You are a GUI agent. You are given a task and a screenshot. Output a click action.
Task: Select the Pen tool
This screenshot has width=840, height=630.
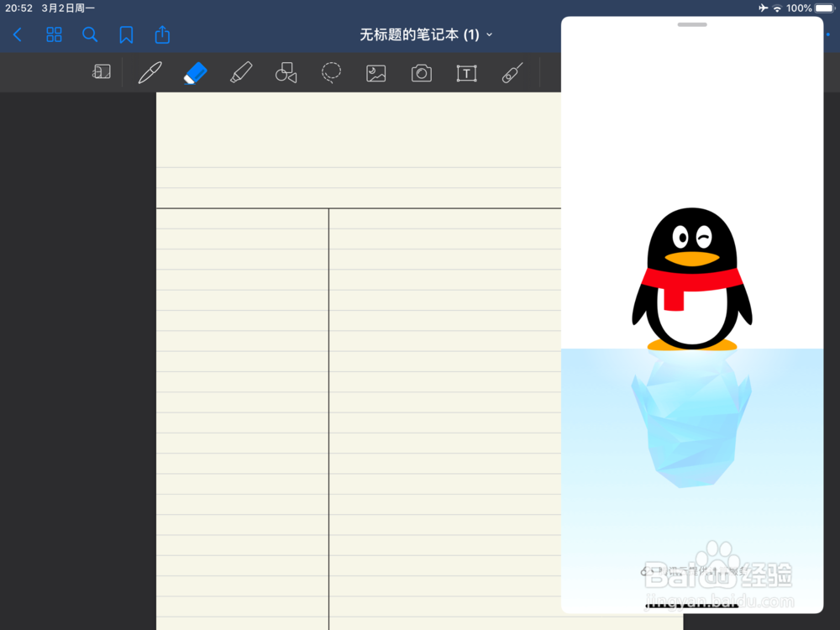coord(150,72)
